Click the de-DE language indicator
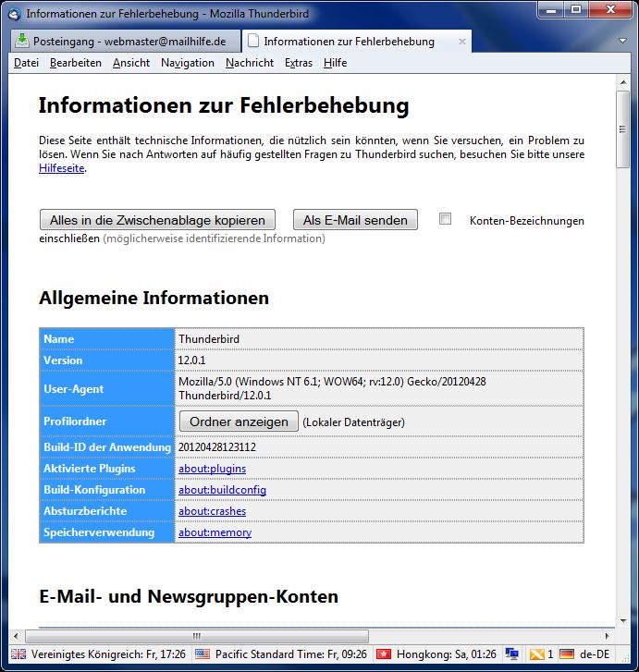 click(595, 654)
